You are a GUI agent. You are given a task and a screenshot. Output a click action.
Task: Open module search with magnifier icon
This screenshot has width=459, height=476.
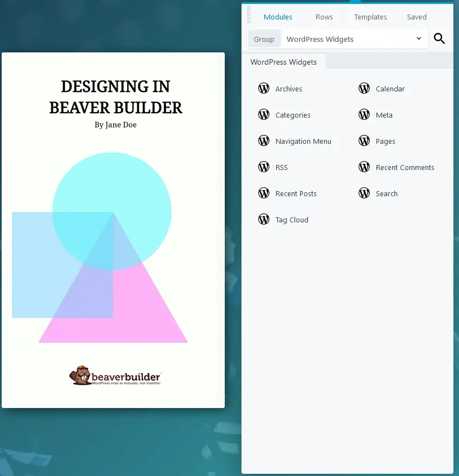tap(439, 39)
